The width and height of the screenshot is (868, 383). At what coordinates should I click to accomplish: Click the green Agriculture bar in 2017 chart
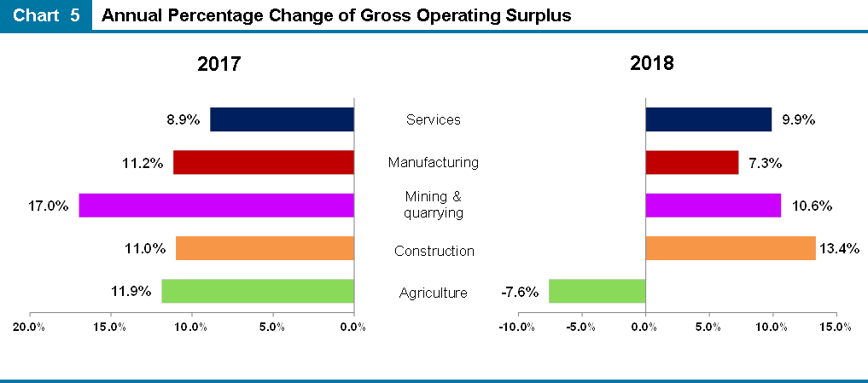(257, 291)
